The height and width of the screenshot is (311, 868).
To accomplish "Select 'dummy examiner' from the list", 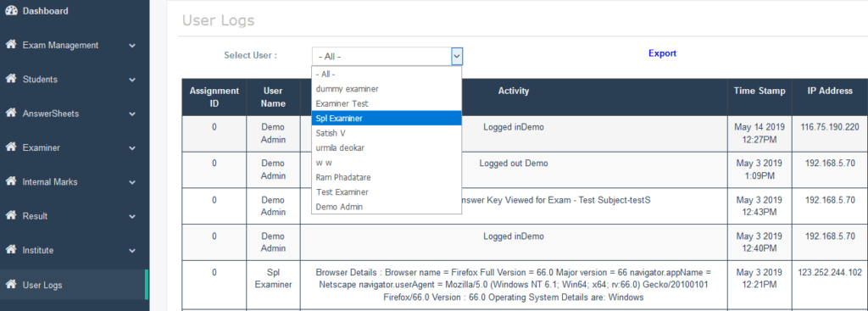I will pos(387,88).
